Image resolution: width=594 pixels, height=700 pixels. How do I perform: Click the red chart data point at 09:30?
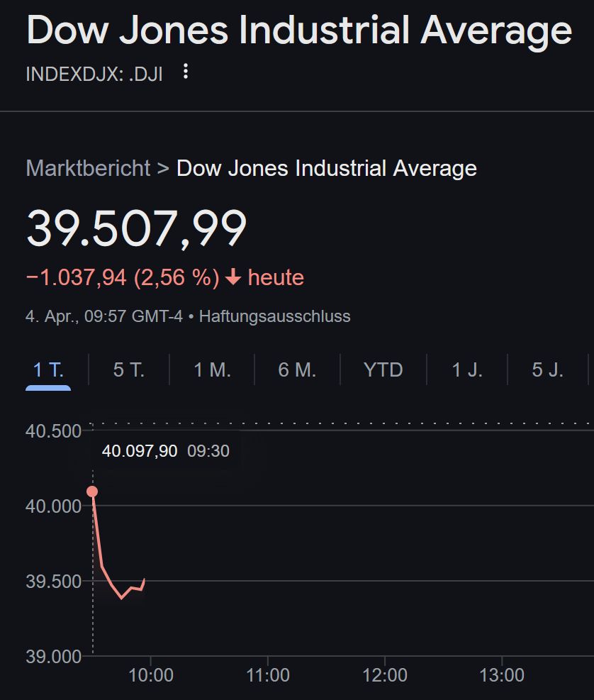(92, 491)
